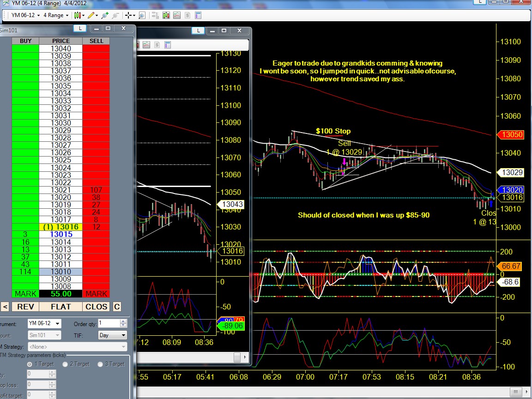This screenshot has width=532, height=399.
Task: Select the pencil drawing tools icon
Action: (x=91, y=15)
